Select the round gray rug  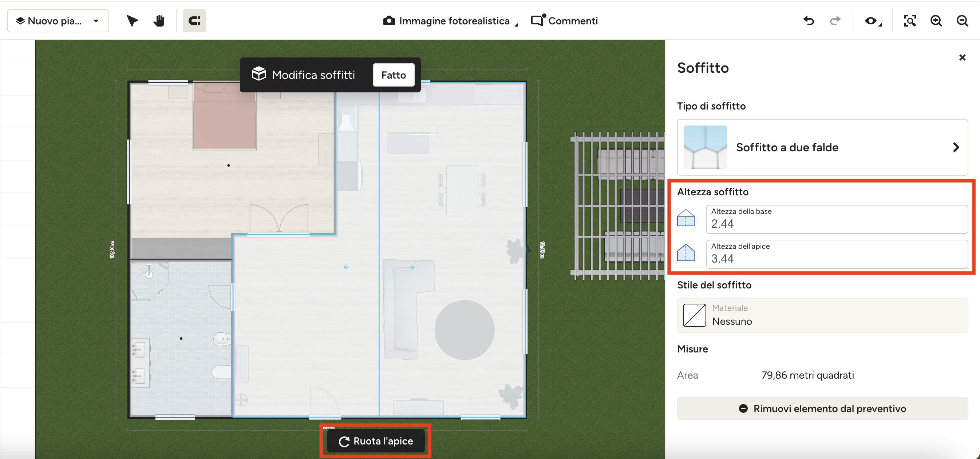click(x=464, y=330)
